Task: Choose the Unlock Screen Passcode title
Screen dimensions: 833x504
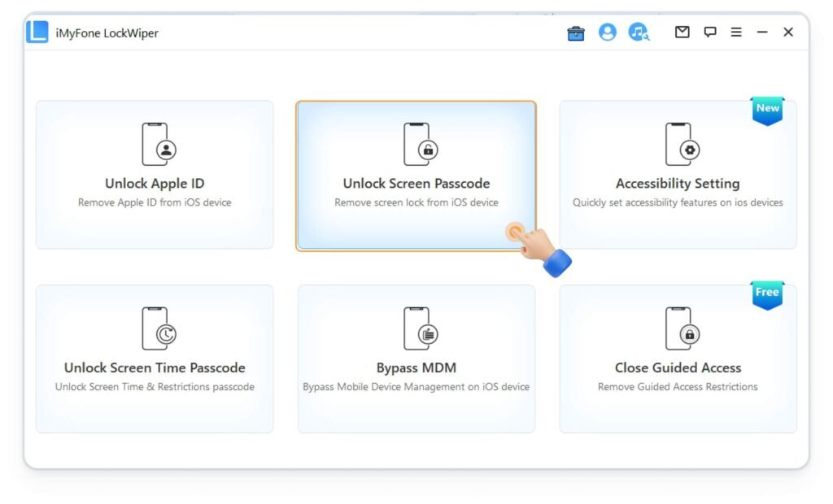Action: click(416, 184)
